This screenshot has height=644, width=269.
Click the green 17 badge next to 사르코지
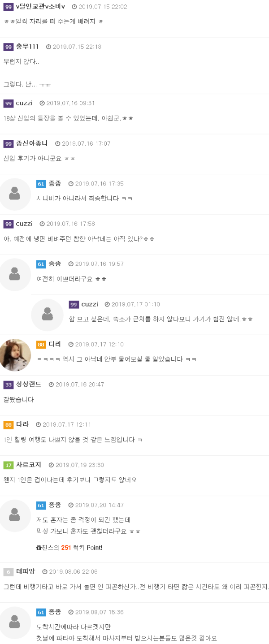click(8, 465)
